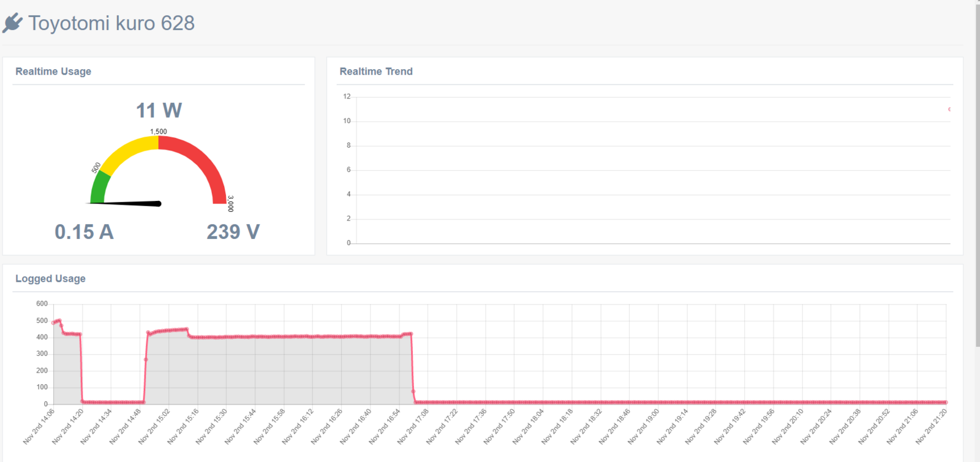Click the 239 V voltage reading
Screen dimensions: 980x462
coord(233,232)
